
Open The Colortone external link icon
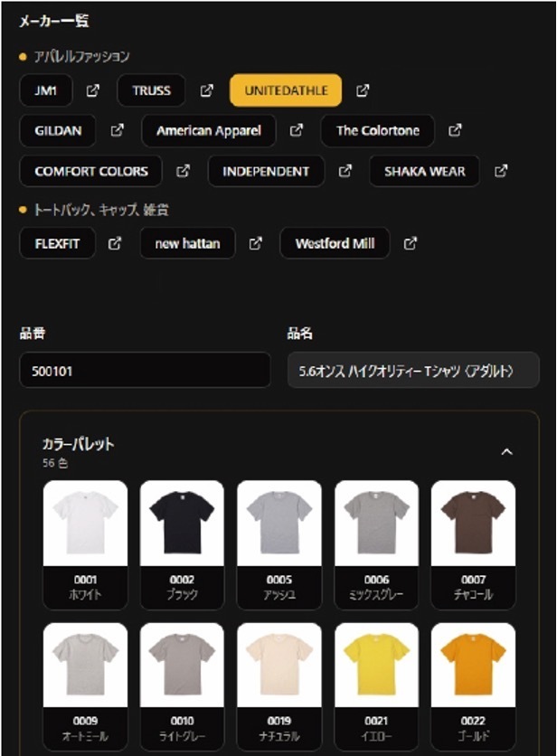[455, 130]
